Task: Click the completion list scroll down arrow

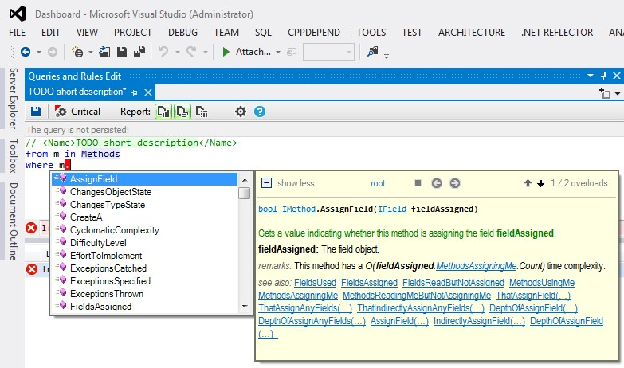Action: coord(244,306)
